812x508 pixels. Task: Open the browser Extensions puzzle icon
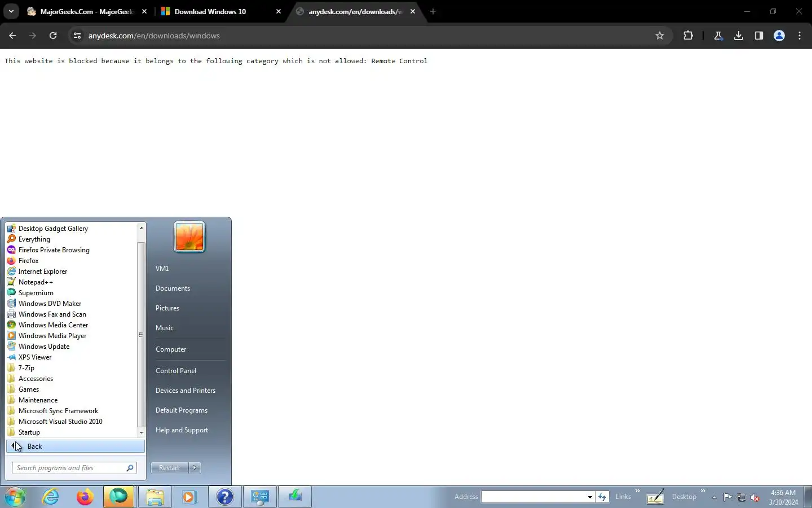tap(688, 36)
